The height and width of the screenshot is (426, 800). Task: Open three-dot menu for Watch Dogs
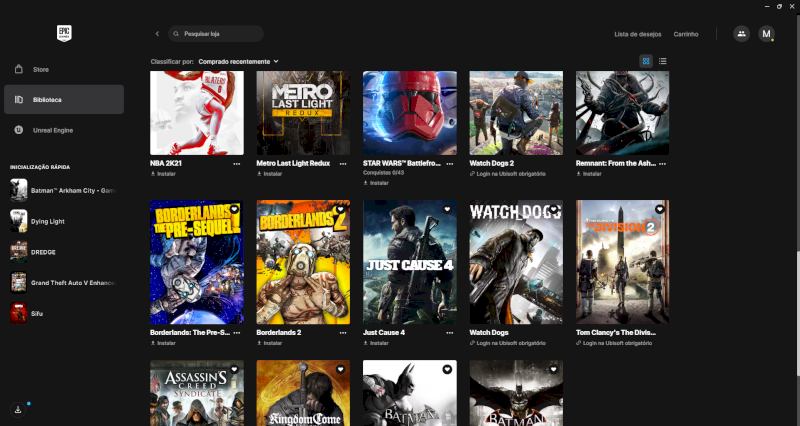pyautogui.click(x=556, y=332)
